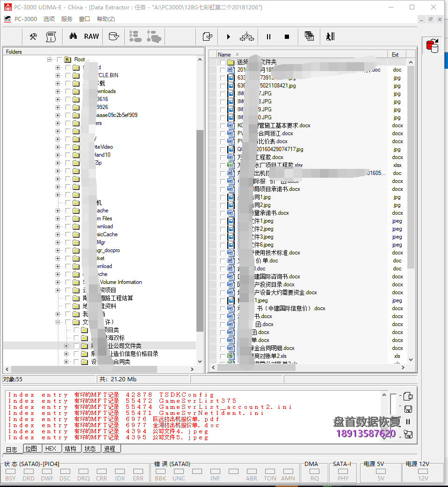Tick checkbox of 金合同明细.docx
The image size is (448, 487).
pyautogui.click(x=222, y=348)
